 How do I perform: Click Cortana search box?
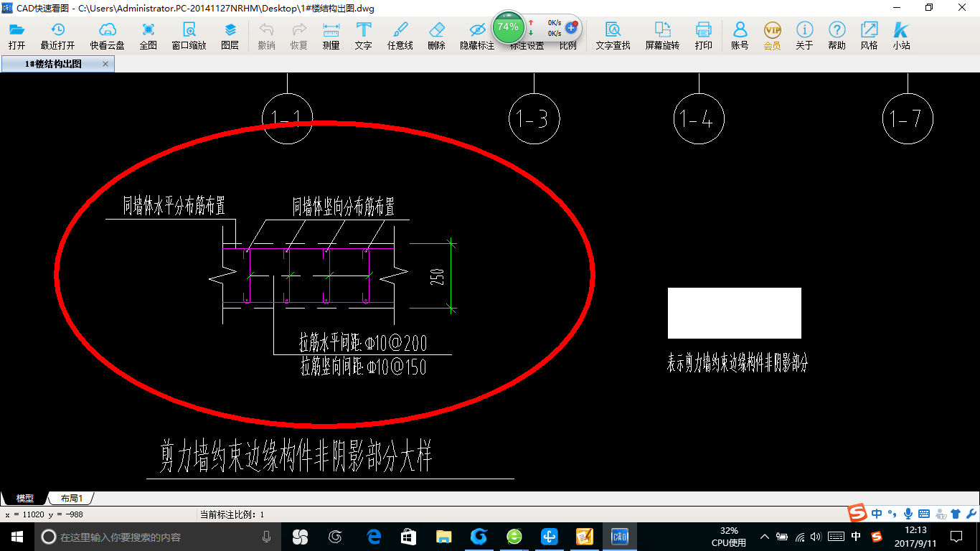[x=158, y=537]
